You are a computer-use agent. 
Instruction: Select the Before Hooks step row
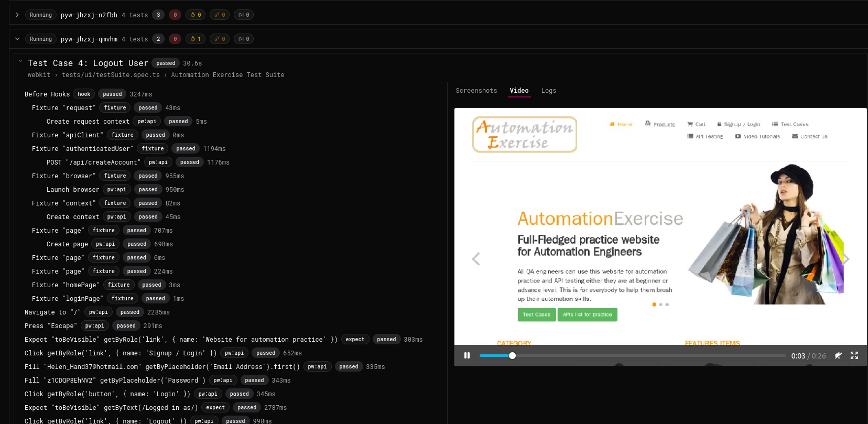[89, 94]
